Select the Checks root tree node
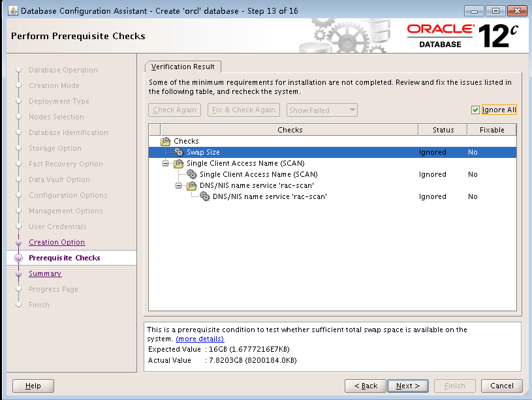This screenshot has height=400, width=532. click(186, 141)
